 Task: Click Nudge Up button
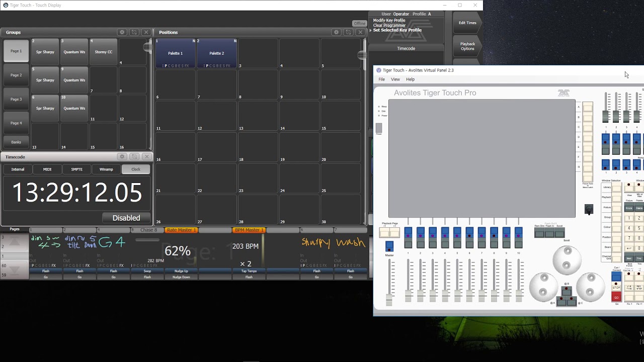pyautogui.click(x=181, y=271)
